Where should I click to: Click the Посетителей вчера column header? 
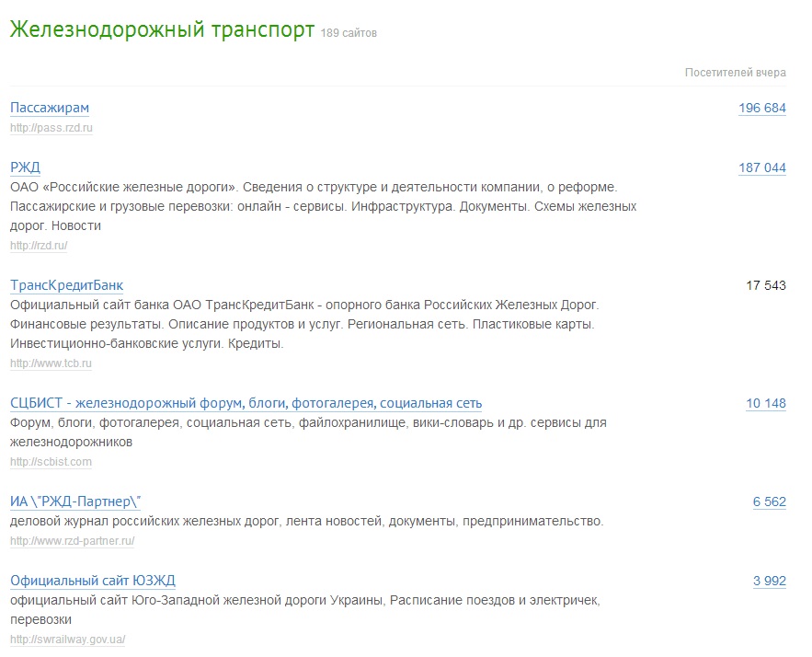point(735,73)
